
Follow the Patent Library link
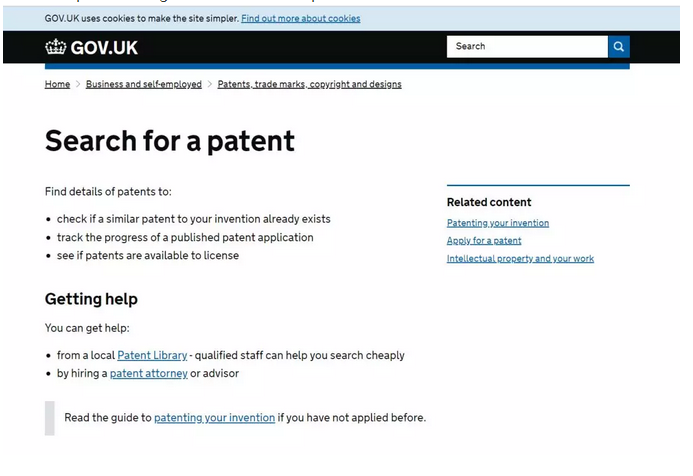point(152,355)
